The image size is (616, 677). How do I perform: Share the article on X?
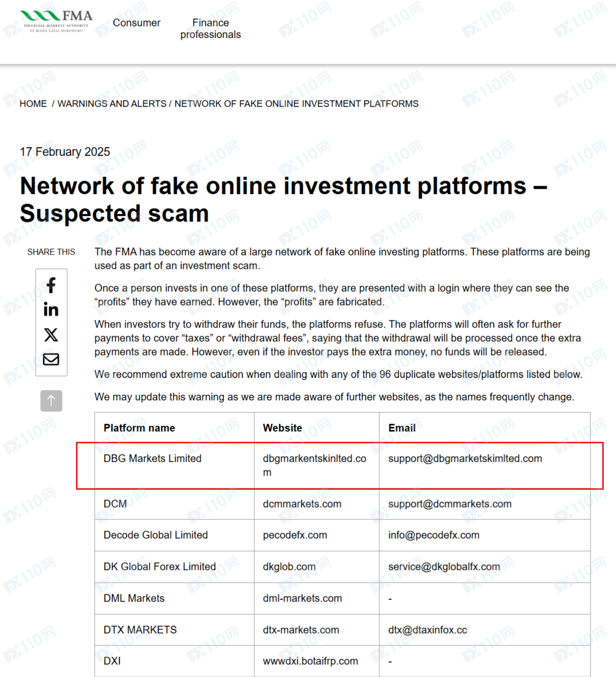point(51,335)
